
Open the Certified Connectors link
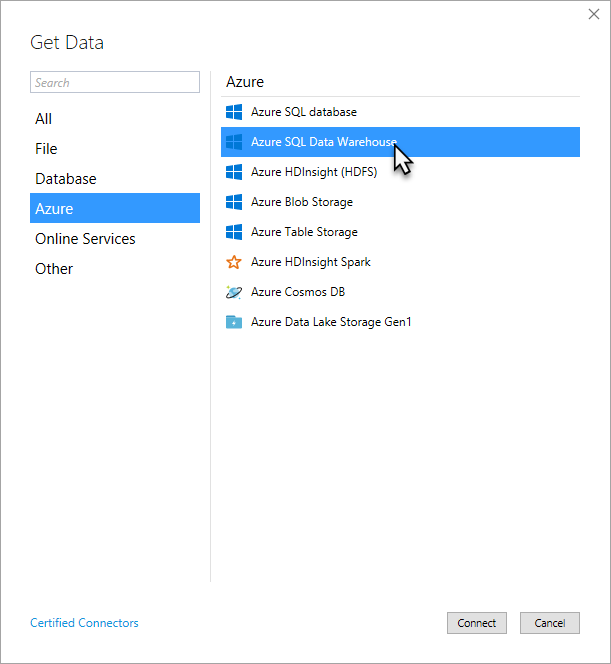click(x=84, y=623)
